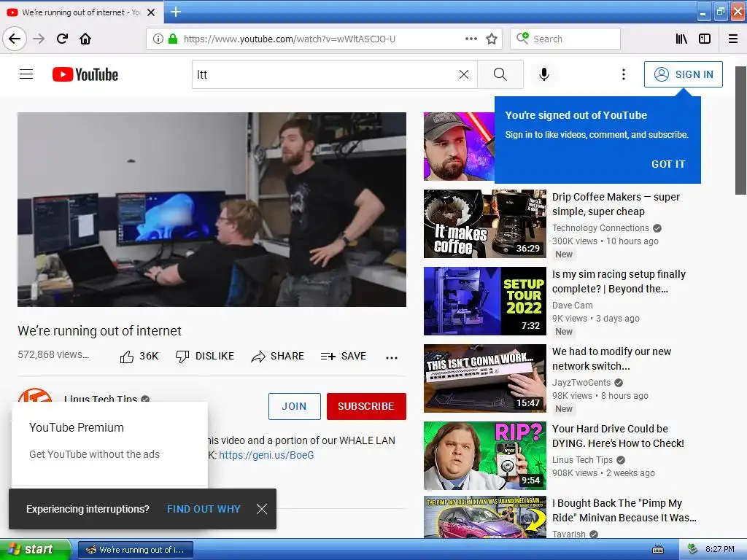747x560 pixels.
Task: Like the video with thumbs up
Action: click(x=139, y=356)
